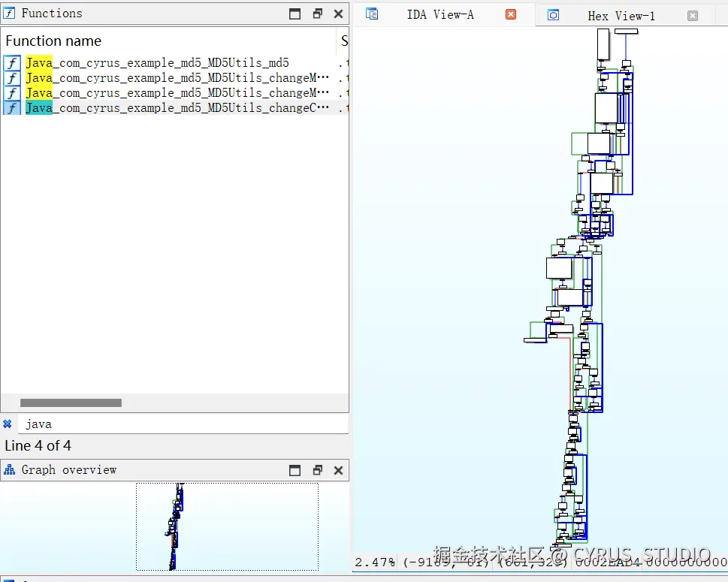Viewport: 728px width, 582px height.
Task: Select the Java_..._MD5Utils_changeC function row
Action: 174,107
